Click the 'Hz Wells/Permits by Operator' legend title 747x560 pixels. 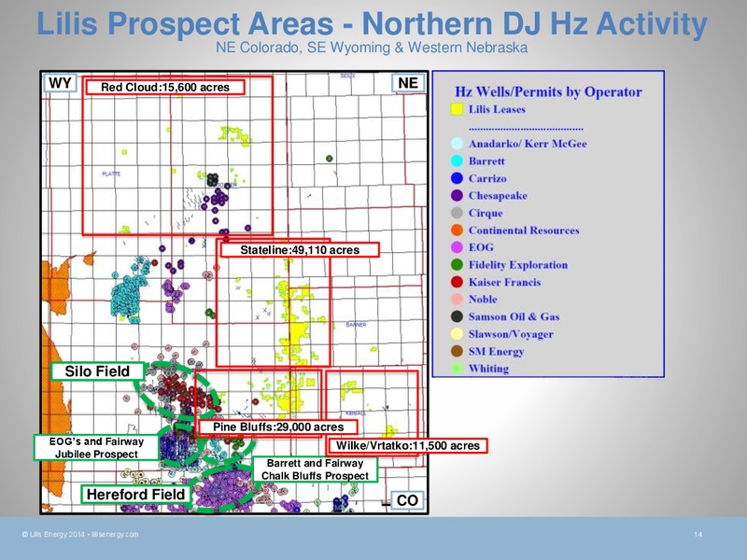[548, 91]
